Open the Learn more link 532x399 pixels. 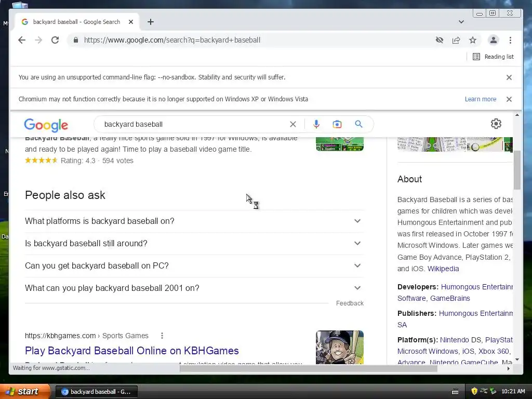click(x=481, y=99)
